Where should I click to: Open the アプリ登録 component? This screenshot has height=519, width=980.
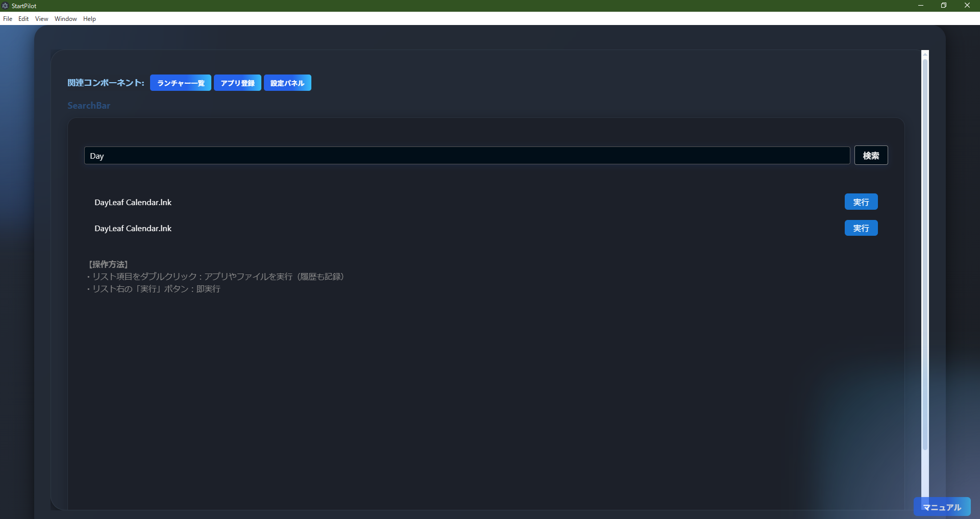[237, 83]
